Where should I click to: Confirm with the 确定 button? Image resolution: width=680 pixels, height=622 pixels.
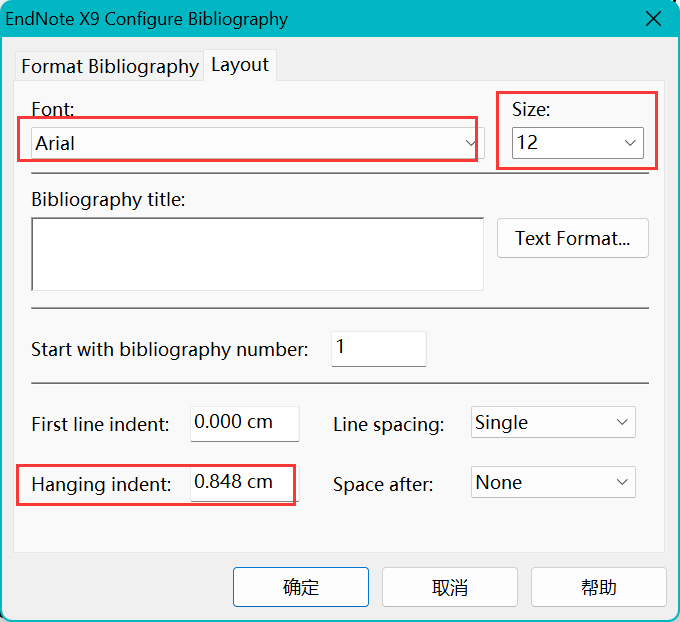point(301,587)
